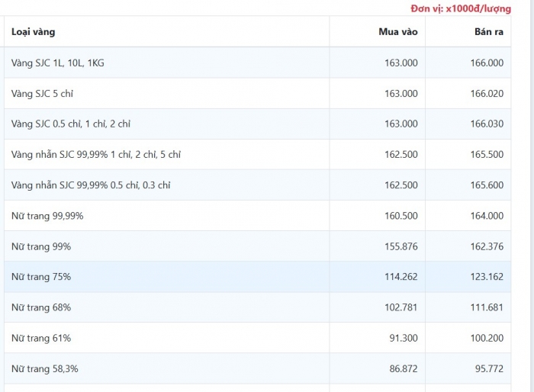
Task: Click the "Nữ trang 99%" row label
Action: click(41, 246)
